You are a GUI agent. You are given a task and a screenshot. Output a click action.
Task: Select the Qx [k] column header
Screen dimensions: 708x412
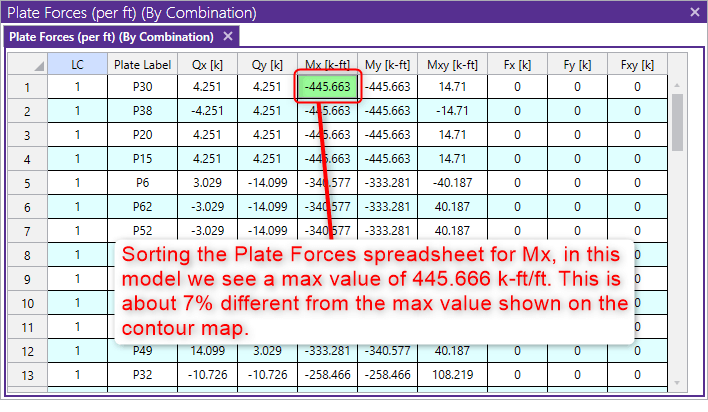coord(207,64)
